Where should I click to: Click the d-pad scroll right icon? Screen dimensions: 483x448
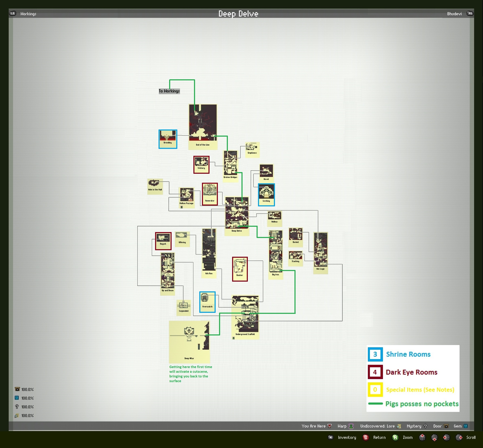click(459, 437)
